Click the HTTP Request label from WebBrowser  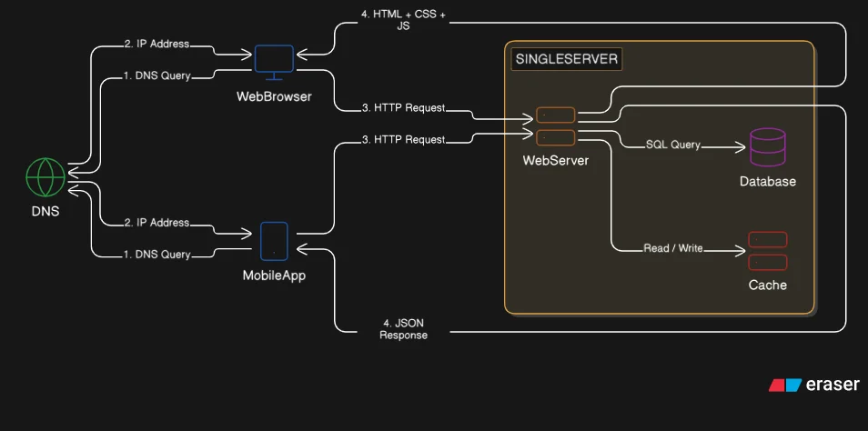[x=403, y=108]
